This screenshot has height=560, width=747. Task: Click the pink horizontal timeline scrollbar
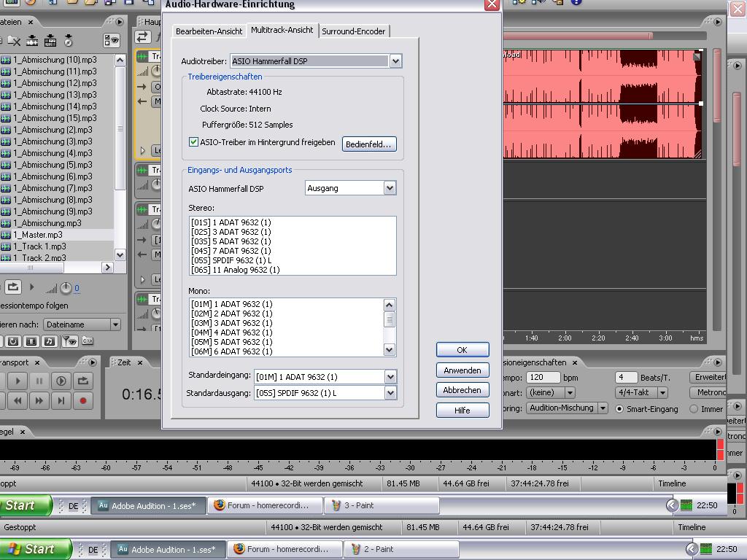[x=578, y=36]
